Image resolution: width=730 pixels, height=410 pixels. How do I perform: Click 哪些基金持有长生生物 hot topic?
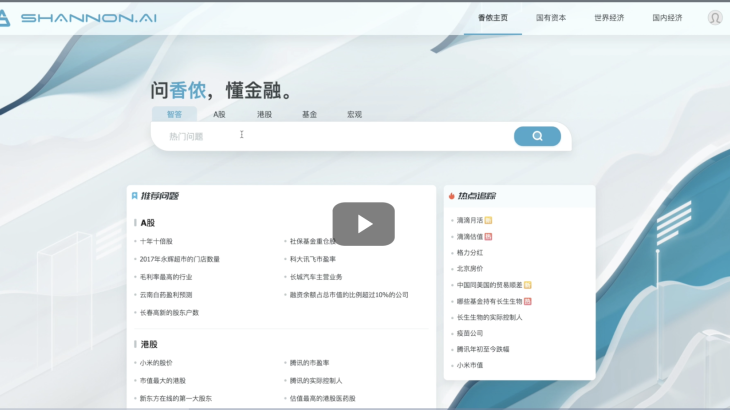[x=490, y=301]
